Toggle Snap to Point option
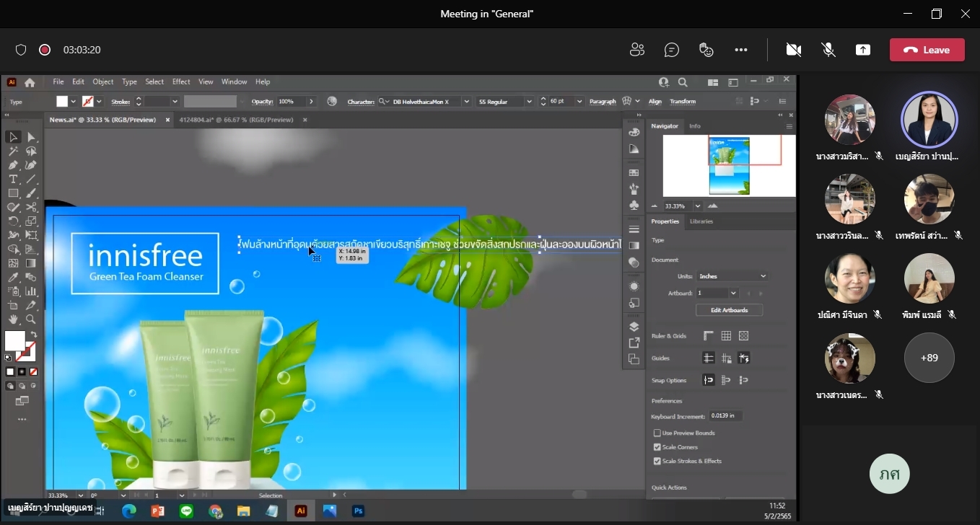Image resolution: width=980 pixels, height=525 pixels. coord(709,380)
